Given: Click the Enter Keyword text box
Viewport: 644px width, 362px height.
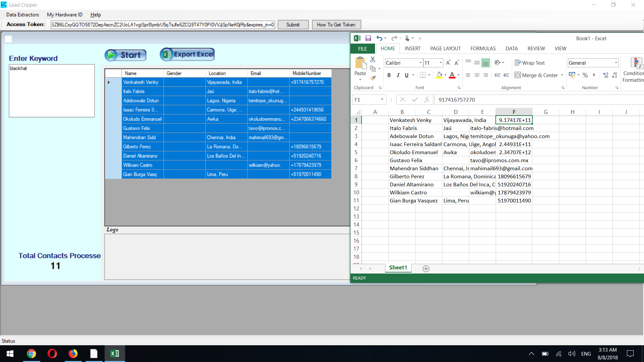Looking at the screenshot, I should (x=52, y=91).
